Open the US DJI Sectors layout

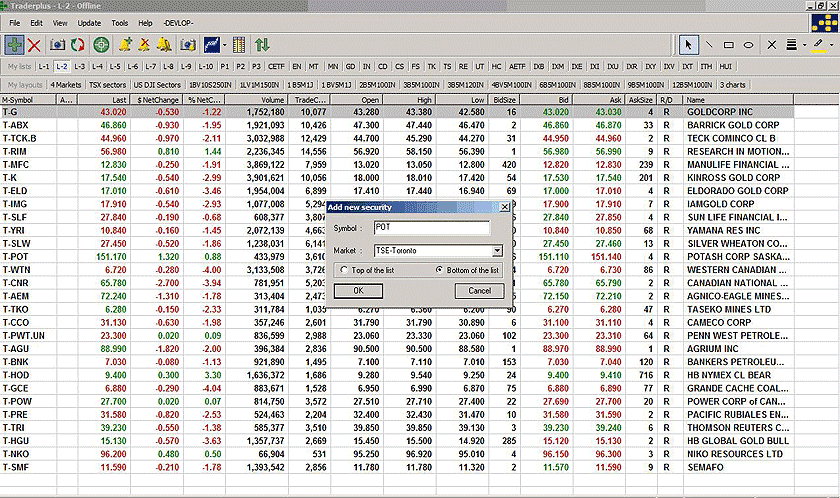point(157,85)
